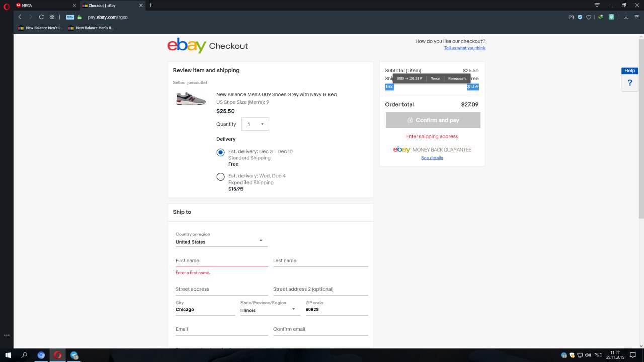Open the tab menu in title bar
Viewport: 644px width, 362px height.
pyautogui.click(x=597, y=5)
